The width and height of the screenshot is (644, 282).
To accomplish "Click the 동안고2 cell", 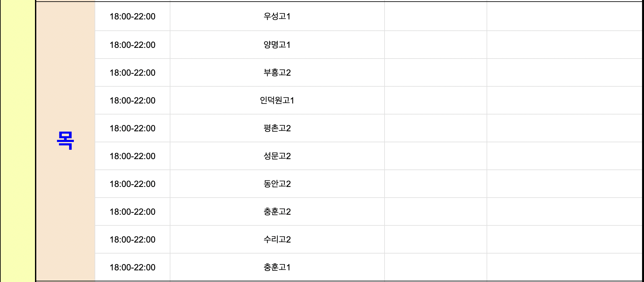I will point(277,184).
